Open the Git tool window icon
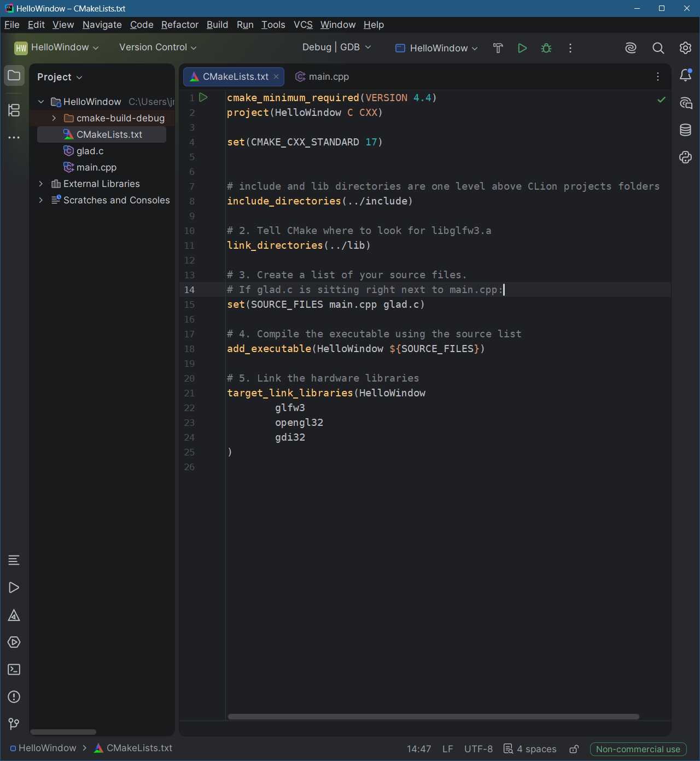This screenshot has height=761, width=700. pyautogui.click(x=14, y=724)
